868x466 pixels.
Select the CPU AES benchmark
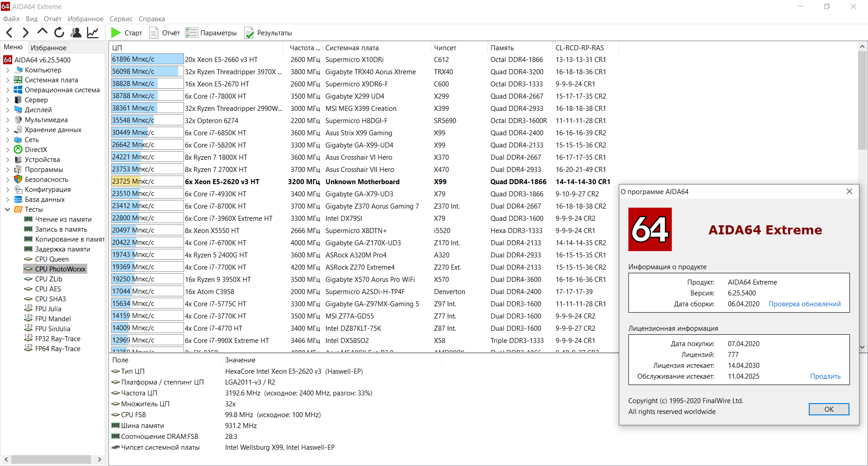48,289
